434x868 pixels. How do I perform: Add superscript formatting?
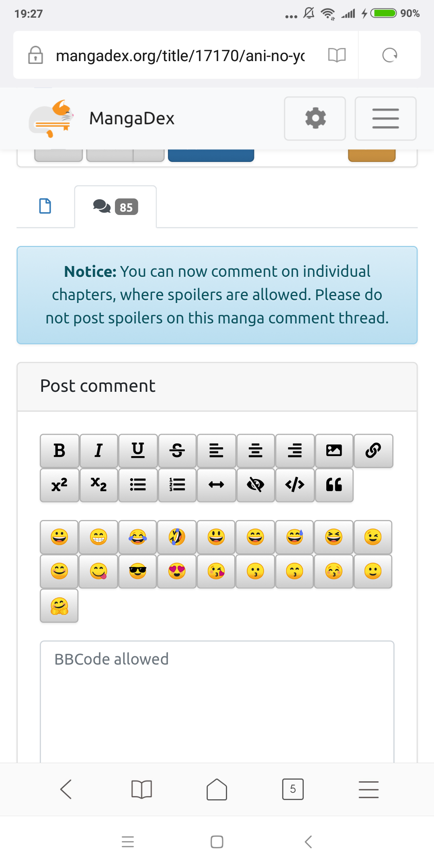59,485
